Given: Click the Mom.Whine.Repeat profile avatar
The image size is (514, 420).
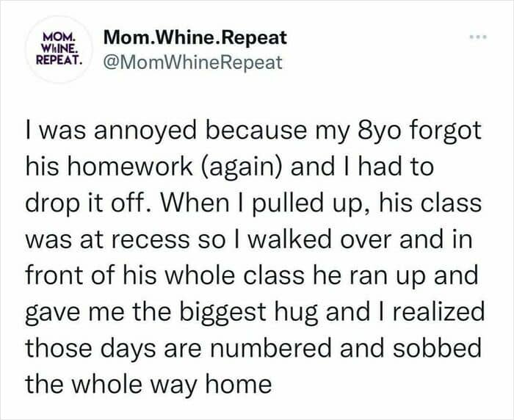Looking at the screenshot, I should pos(59,49).
